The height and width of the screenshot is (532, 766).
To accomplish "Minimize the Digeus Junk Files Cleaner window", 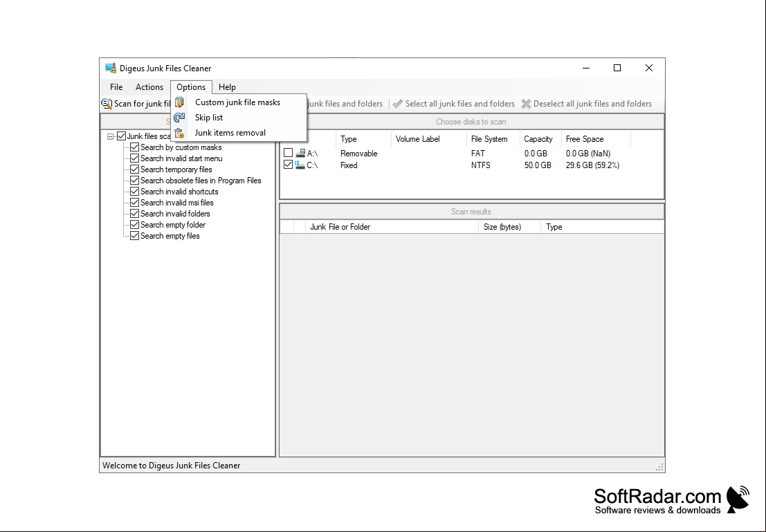I will point(586,68).
